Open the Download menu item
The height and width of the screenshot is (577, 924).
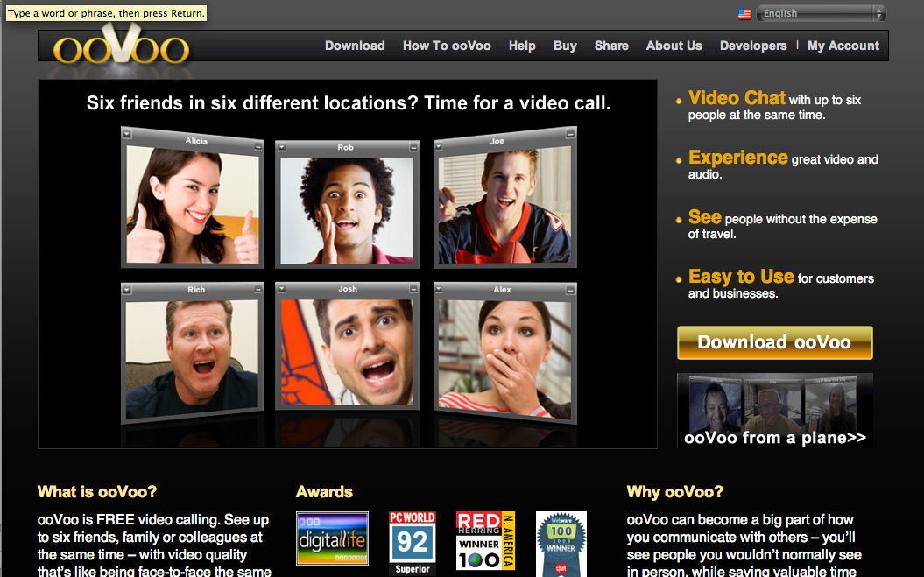tap(355, 46)
